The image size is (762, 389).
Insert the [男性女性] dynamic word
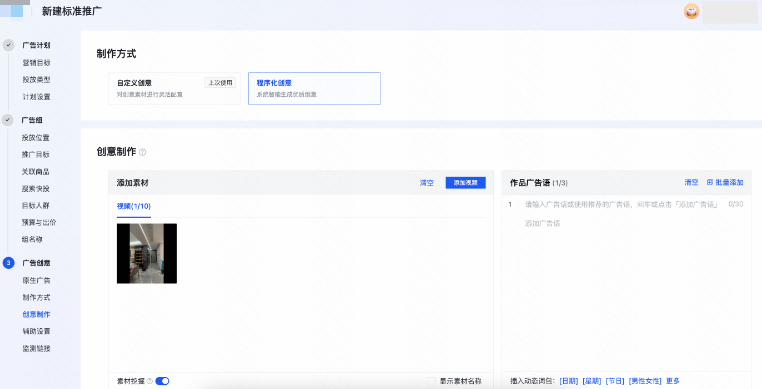pos(645,381)
